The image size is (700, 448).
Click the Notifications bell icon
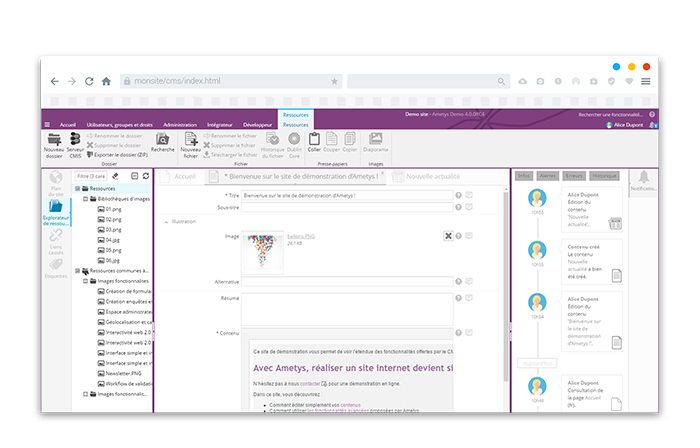click(x=642, y=177)
